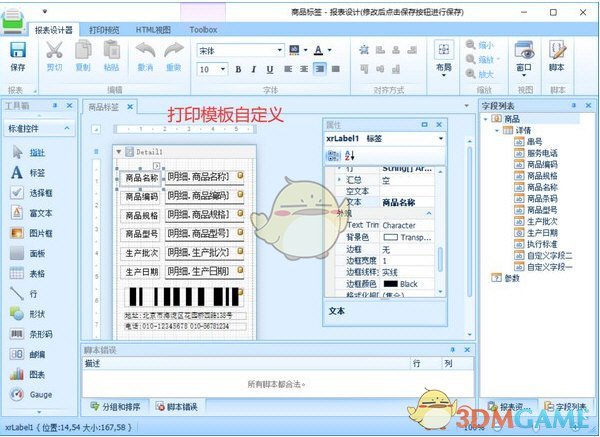The width and height of the screenshot is (600, 437).
Task: Toggle bold formatting
Action: coord(238,69)
